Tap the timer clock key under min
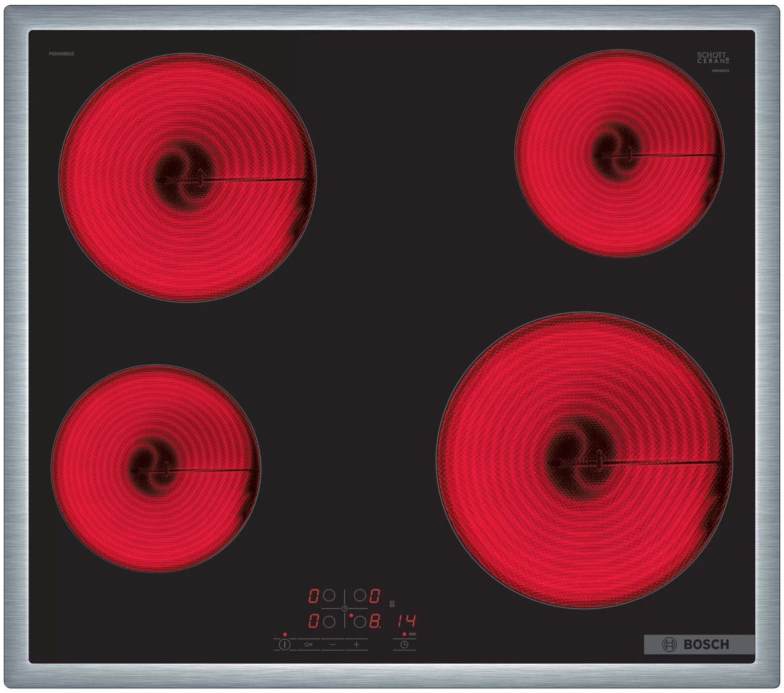The image size is (784, 693). click(x=404, y=645)
